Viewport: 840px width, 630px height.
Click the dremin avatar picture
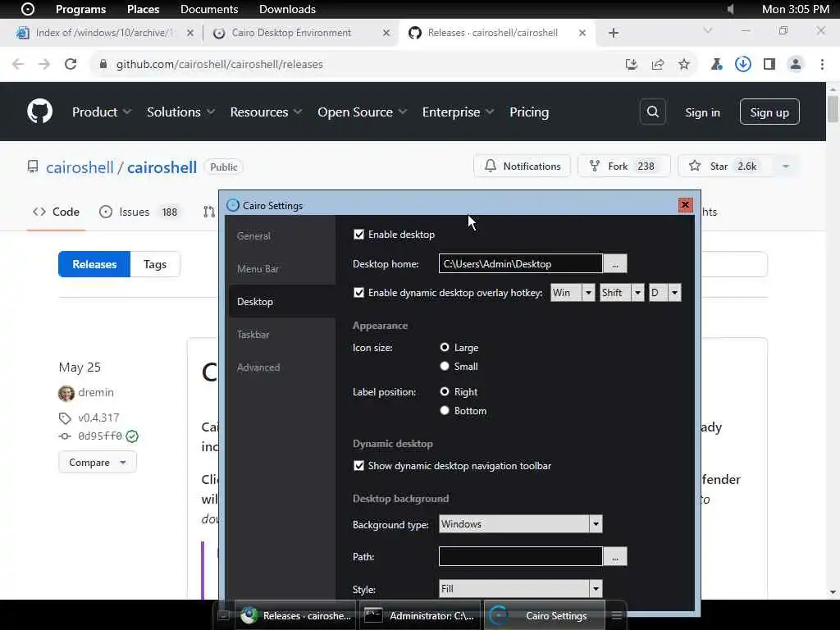(66, 393)
